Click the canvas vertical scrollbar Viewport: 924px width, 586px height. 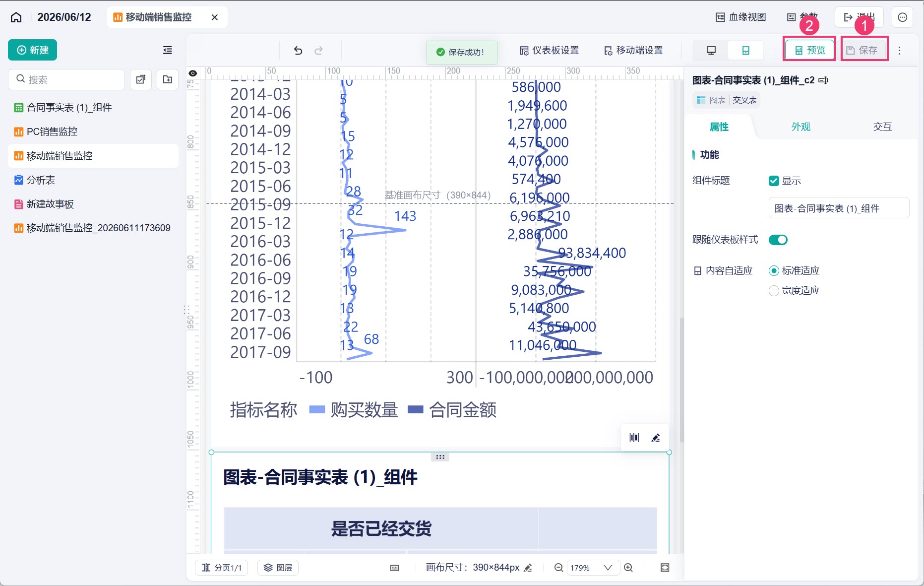681,380
